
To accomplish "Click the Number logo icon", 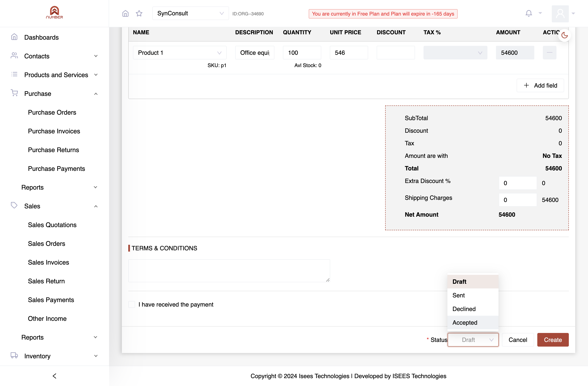I will click(x=54, y=12).
